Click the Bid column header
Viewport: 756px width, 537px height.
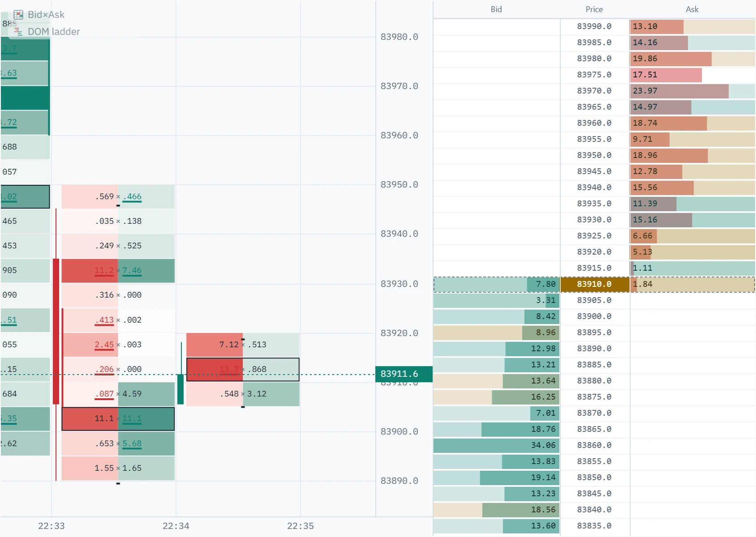click(496, 9)
